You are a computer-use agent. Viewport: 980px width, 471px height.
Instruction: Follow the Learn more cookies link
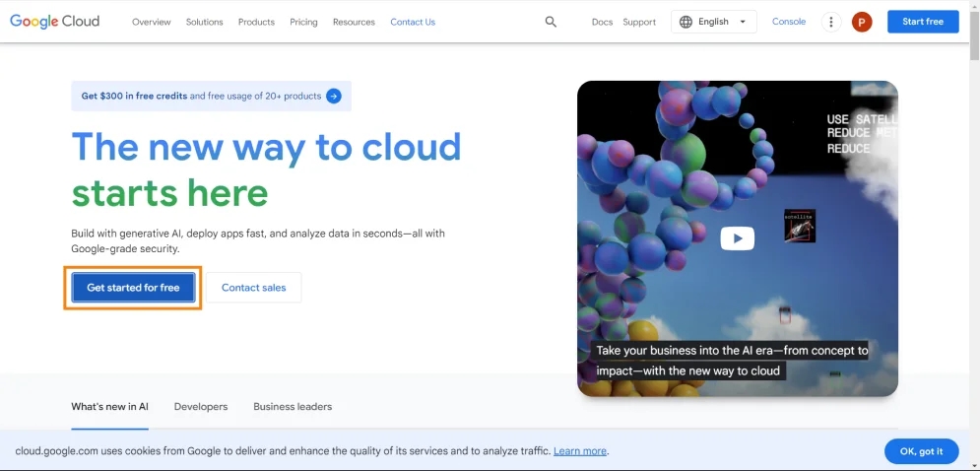click(x=580, y=451)
